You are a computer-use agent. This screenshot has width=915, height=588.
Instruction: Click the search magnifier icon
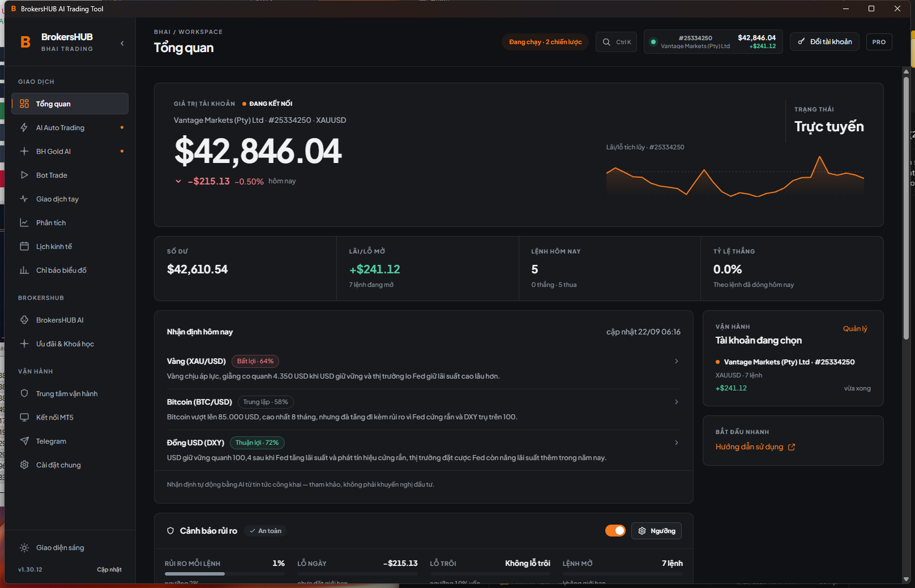(x=606, y=42)
